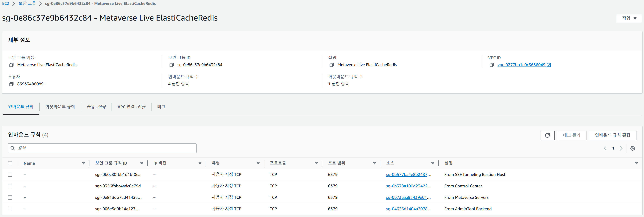
Task: Switch to 아웃바운드 규칙 tab
Action: [x=60, y=107]
